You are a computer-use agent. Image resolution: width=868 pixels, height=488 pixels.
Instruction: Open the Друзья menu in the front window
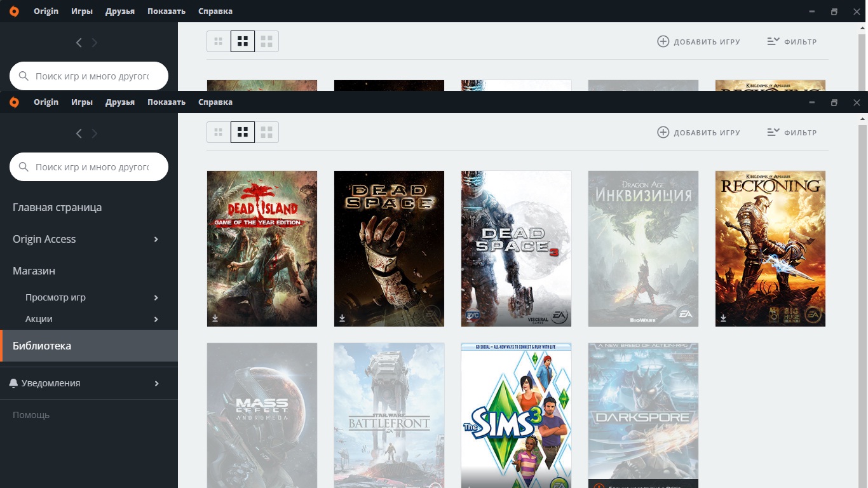pos(120,102)
